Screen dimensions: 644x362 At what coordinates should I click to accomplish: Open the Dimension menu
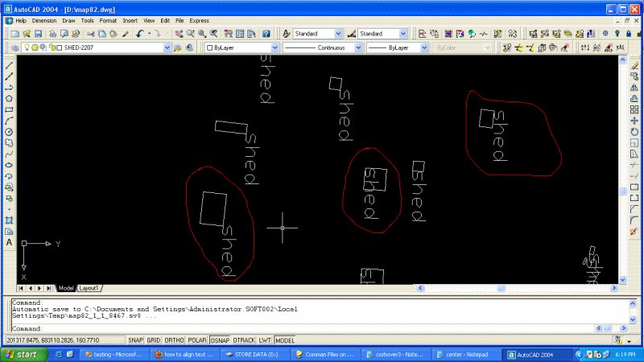pos(44,21)
